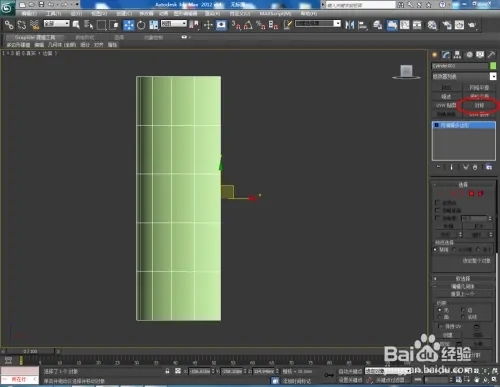Select the Link tool in main toolbar
The width and height of the screenshot is (500, 387).
(x=9, y=25)
